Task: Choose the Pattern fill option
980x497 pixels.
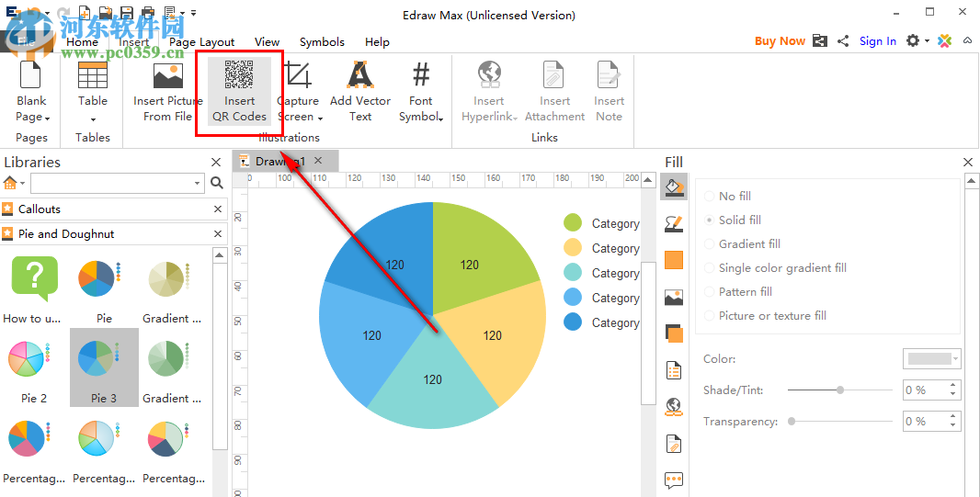Action: [738, 291]
